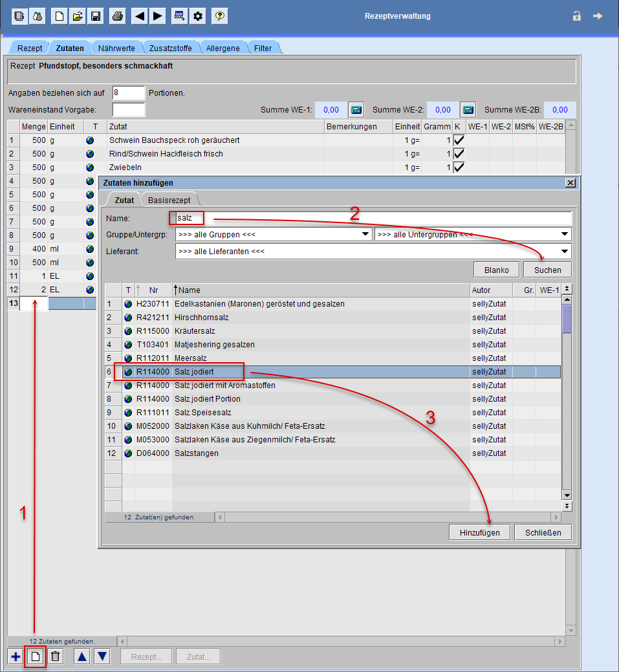Screen dimensions: 619x672
Task: Open settings gear icon
Action: (x=198, y=16)
